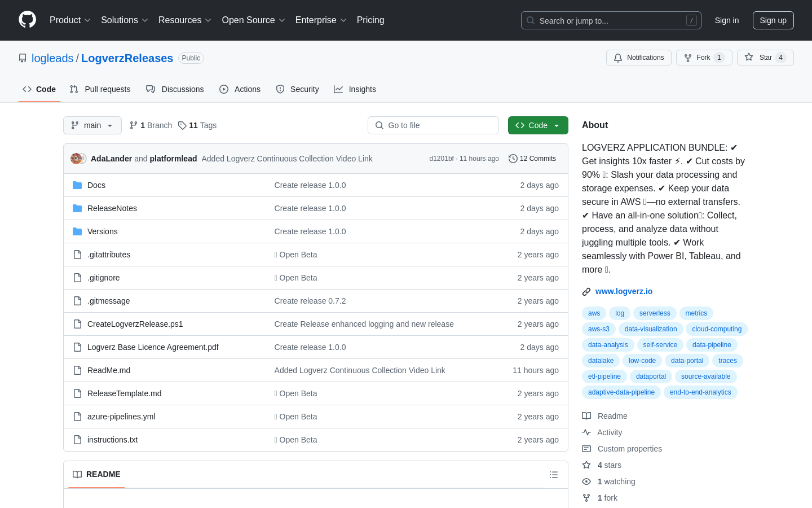The width and height of the screenshot is (812, 508).
Task: Click the Notifications button
Action: click(639, 58)
